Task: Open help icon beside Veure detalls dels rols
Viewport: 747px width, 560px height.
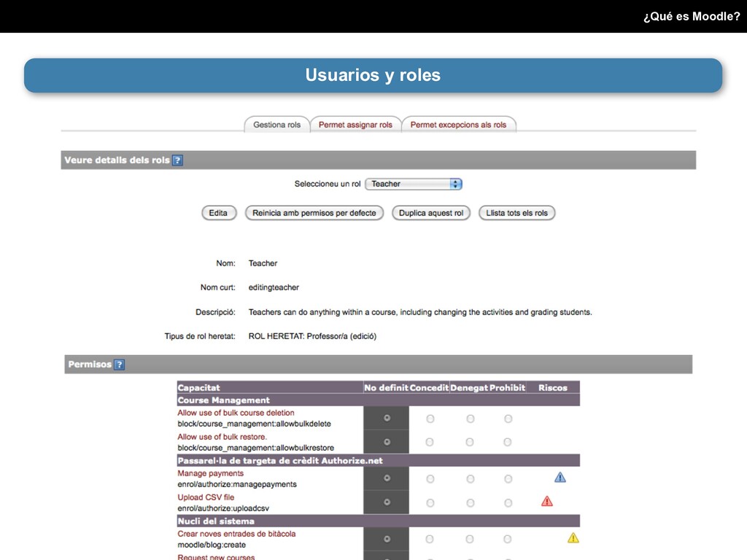Action: [177, 160]
